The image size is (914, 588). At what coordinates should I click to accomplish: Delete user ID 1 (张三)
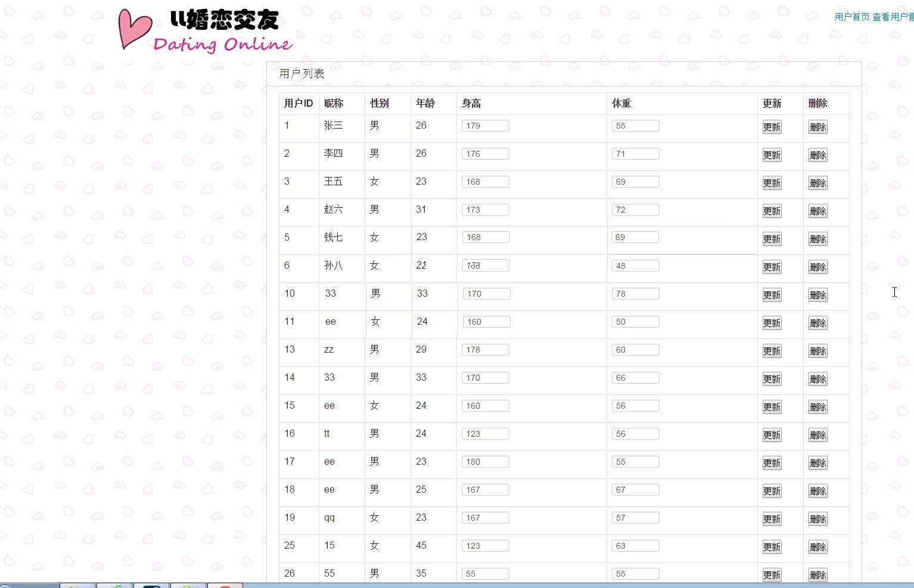817,127
